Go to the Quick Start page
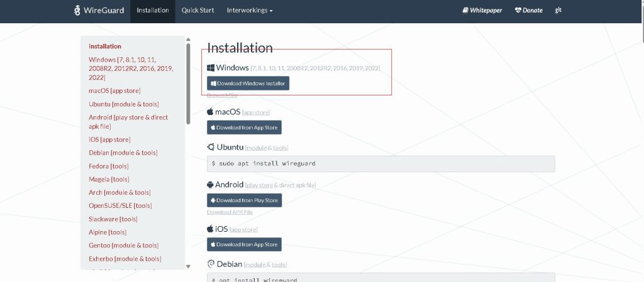The width and height of the screenshot is (644, 282). tap(198, 10)
